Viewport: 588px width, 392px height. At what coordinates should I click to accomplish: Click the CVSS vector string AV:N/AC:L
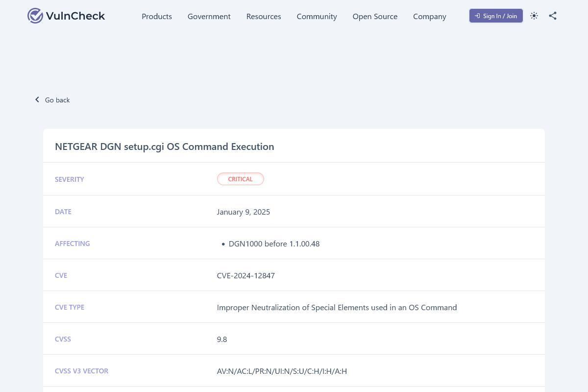pos(282,371)
